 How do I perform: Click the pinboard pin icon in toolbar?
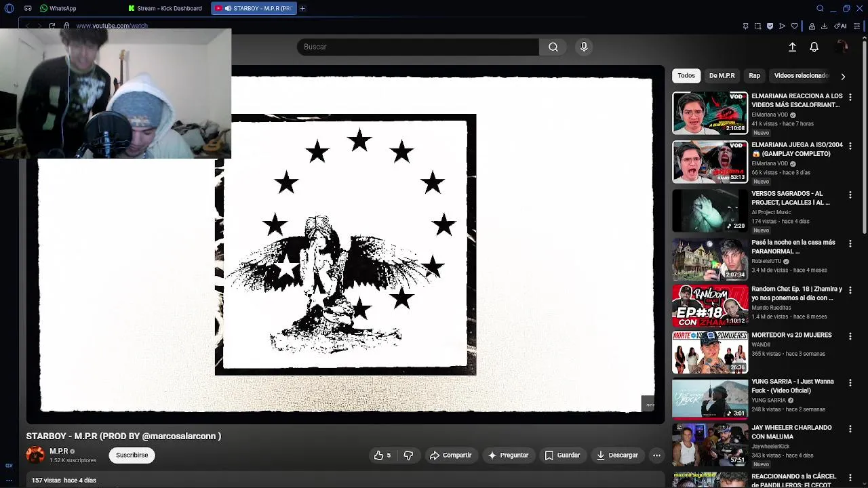(x=745, y=26)
